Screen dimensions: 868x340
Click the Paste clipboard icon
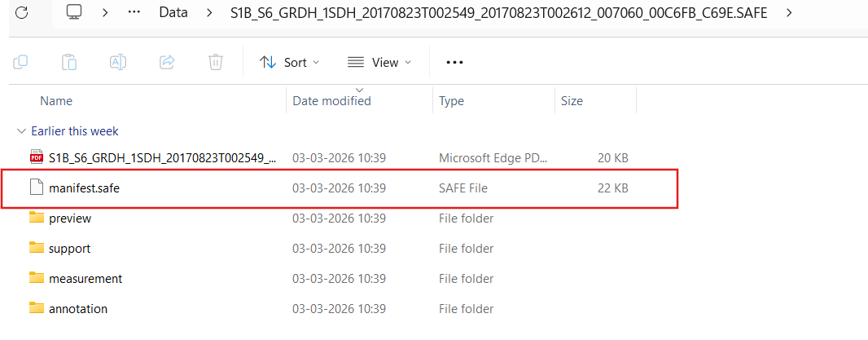(69, 62)
